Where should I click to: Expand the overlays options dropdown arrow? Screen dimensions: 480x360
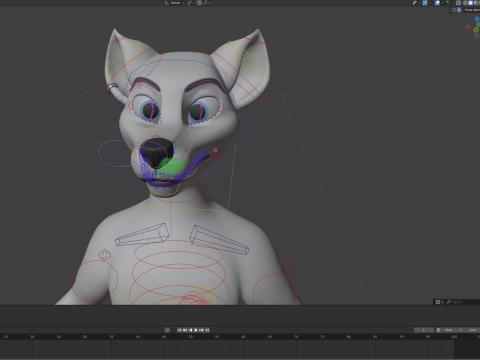pos(442,3)
